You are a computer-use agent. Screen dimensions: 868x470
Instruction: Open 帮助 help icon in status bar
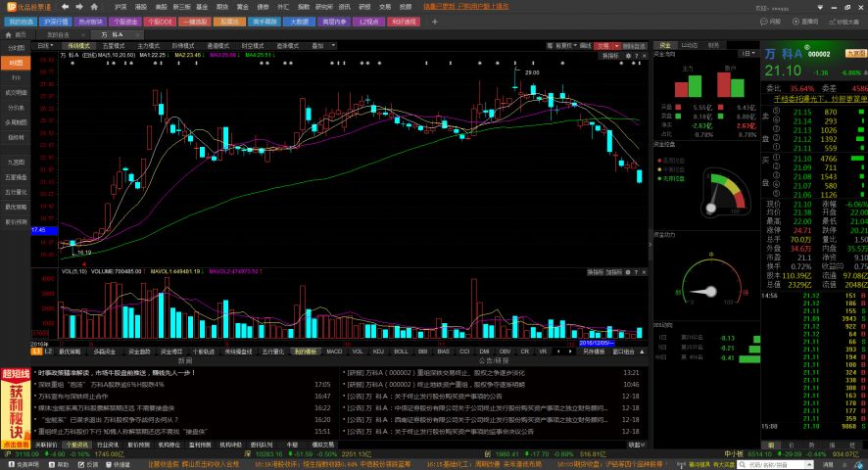point(52,465)
